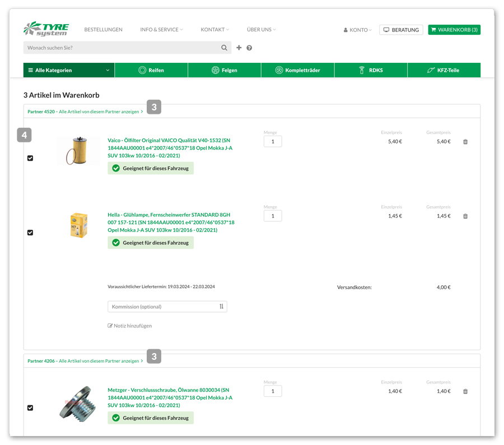Switch to the KFZ-Teile category tab
The image size is (504, 445).
(x=444, y=70)
